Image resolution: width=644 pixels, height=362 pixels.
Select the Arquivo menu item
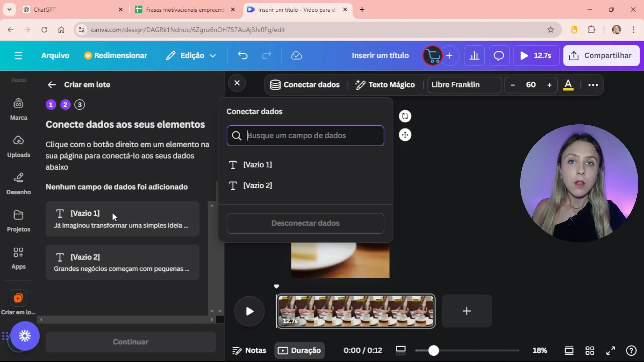pos(55,55)
